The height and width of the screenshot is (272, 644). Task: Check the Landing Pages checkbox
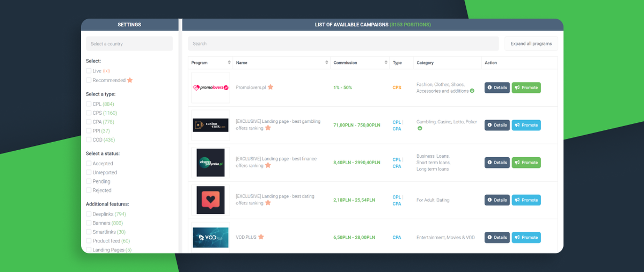[89, 250]
